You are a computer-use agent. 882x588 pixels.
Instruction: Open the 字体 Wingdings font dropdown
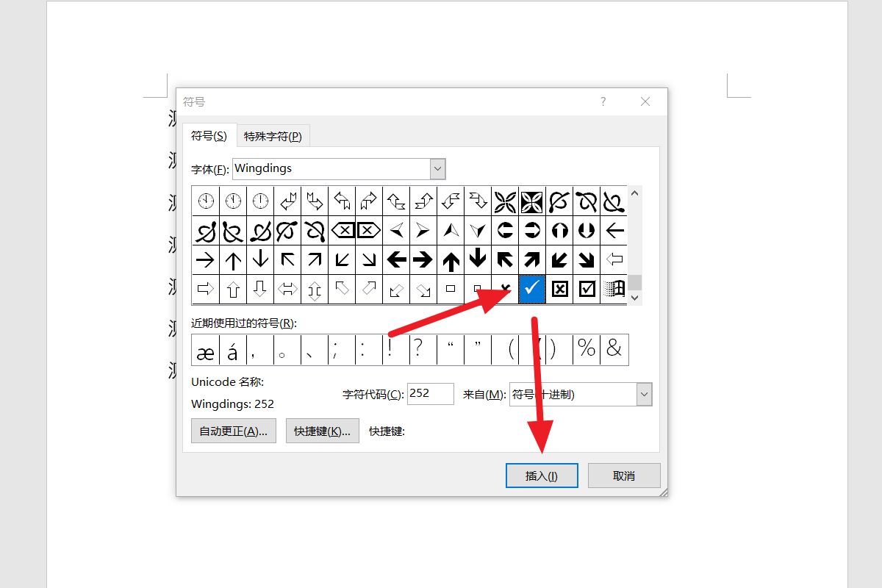[437, 168]
